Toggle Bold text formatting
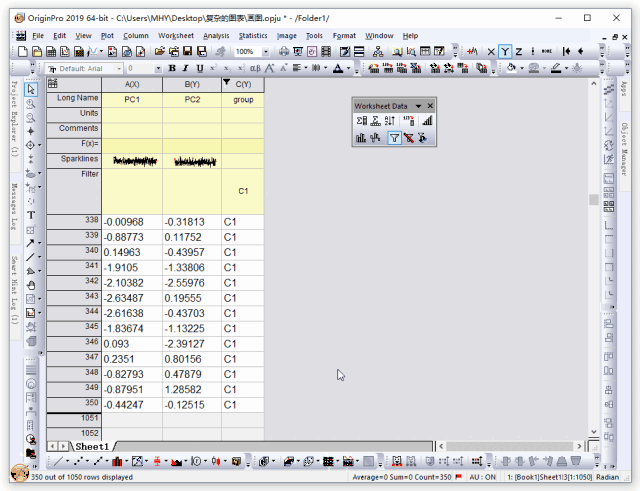The height and width of the screenshot is (491, 640). pos(172,68)
